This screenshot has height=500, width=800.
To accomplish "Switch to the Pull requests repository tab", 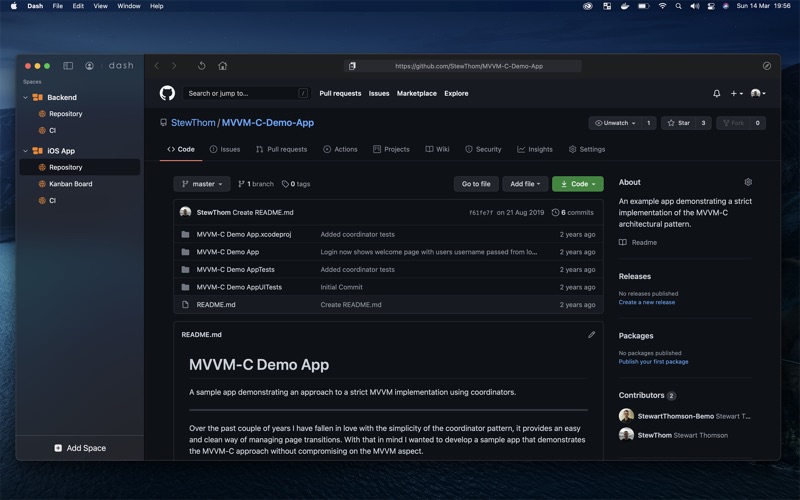I will pyautogui.click(x=282, y=149).
